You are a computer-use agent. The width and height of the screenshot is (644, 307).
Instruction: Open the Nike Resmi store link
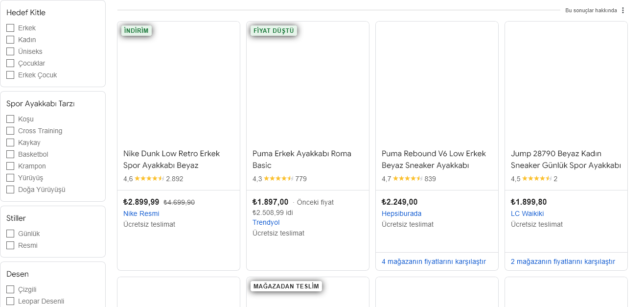[x=141, y=213]
